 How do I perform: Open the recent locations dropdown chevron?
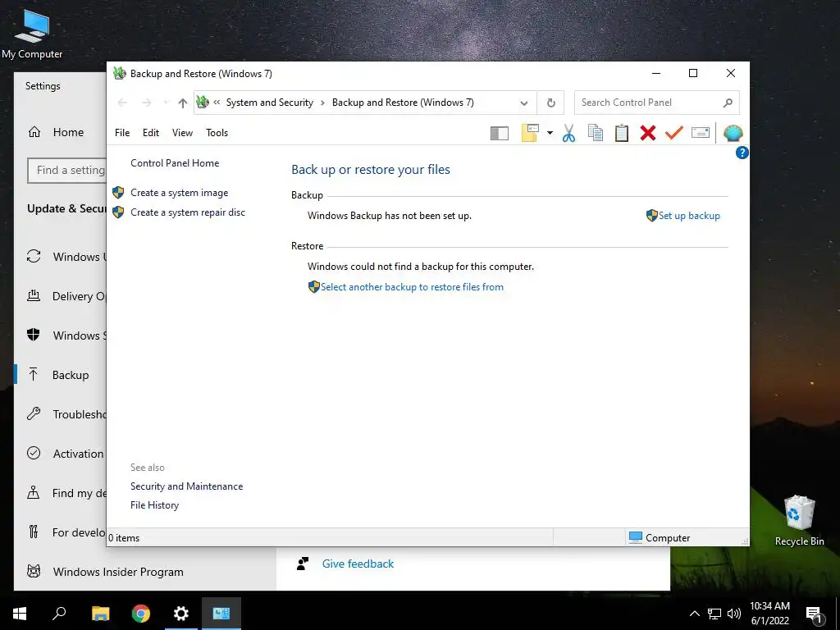(x=166, y=103)
